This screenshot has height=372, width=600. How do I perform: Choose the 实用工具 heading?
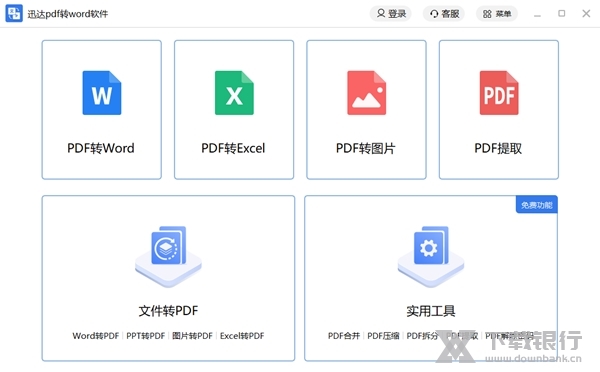coord(431,311)
